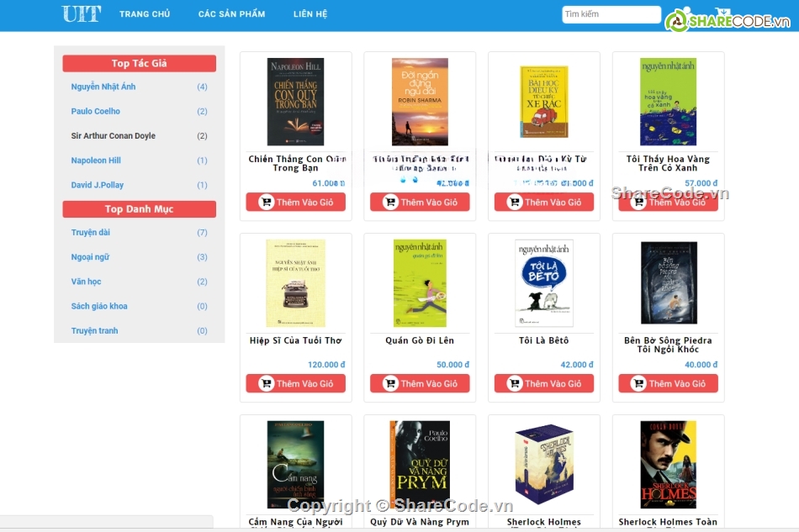799x532 pixels.
Task: Open Cẩm Nang Của Người cover image
Action: click(x=295, y=464)
